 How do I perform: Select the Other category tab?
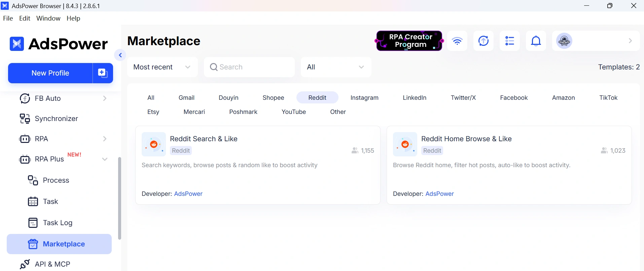(338, 112)
